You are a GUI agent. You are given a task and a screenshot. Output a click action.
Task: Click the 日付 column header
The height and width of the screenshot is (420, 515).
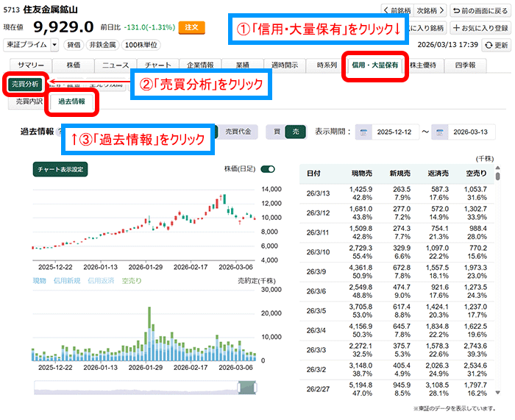coord(313,174)
